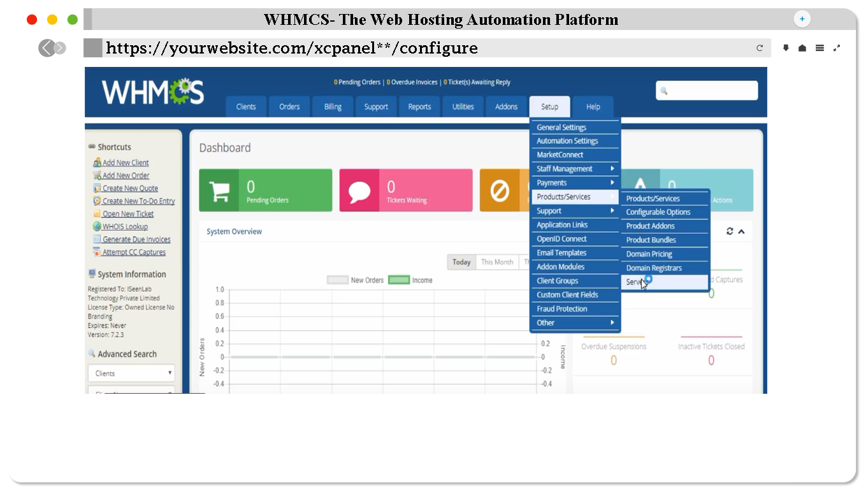This screenshot has height=490, width=868.
Task: Collapse the System Overview panel with the caret
Action: point(741,231)
